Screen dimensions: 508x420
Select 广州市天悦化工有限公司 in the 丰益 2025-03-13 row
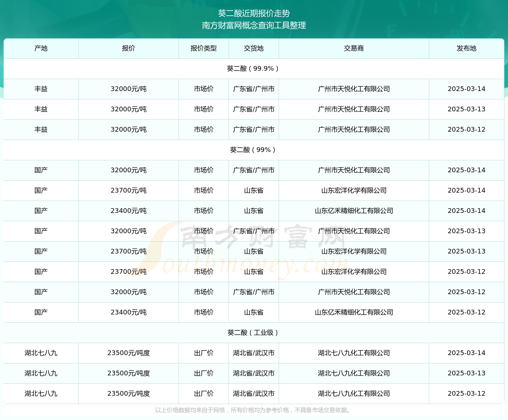pos(354,109)
